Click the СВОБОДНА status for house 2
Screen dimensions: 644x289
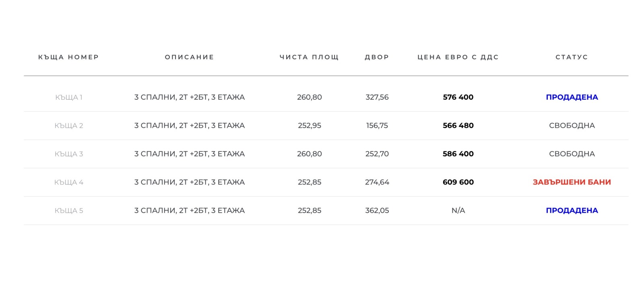pos(572,125)
